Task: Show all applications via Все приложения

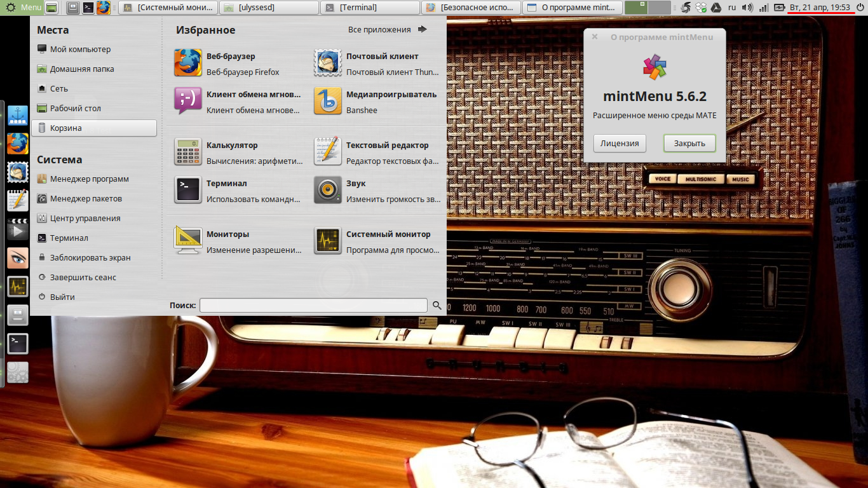Action: pyautogui.click(x=387, y=29)
